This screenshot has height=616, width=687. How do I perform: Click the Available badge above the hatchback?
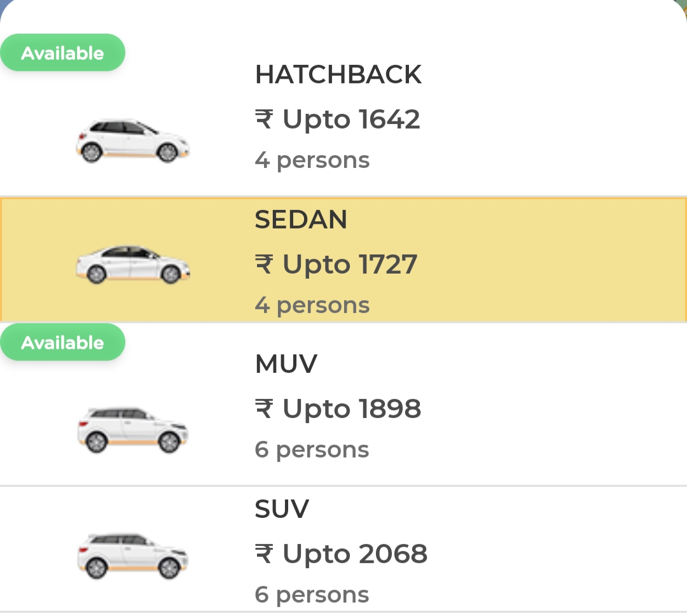coord(62,53)
